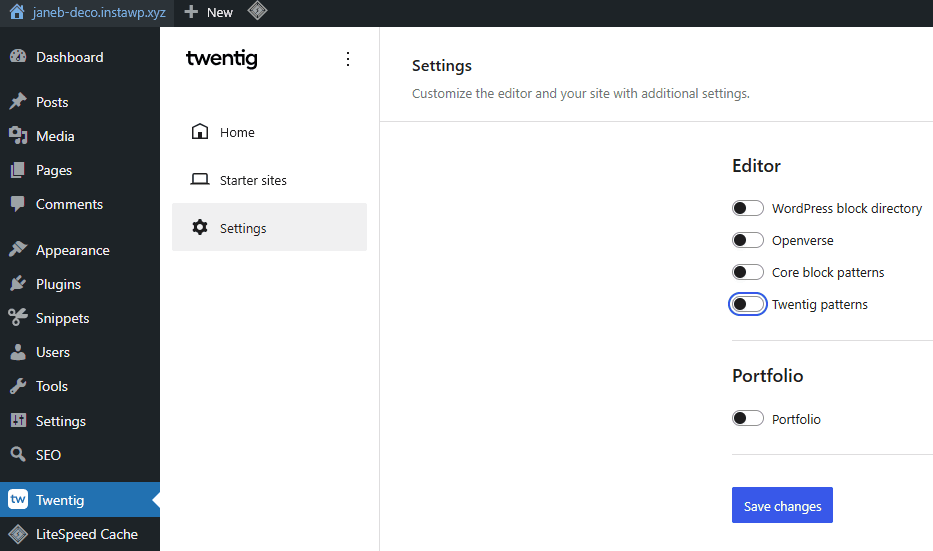The height and width of the screenshot is (551, 933).
Task: Click the Dashboard gauge icon
Action: point(18,57)
